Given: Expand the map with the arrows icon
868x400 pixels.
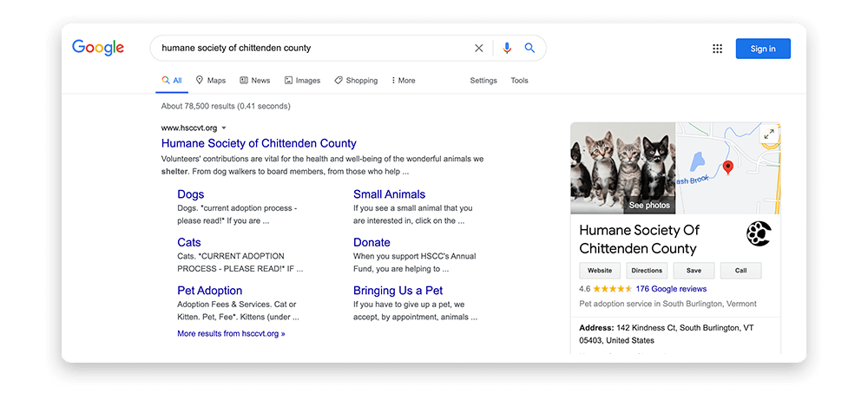Looking at the screenshot, I should click(x=769, y=134).
